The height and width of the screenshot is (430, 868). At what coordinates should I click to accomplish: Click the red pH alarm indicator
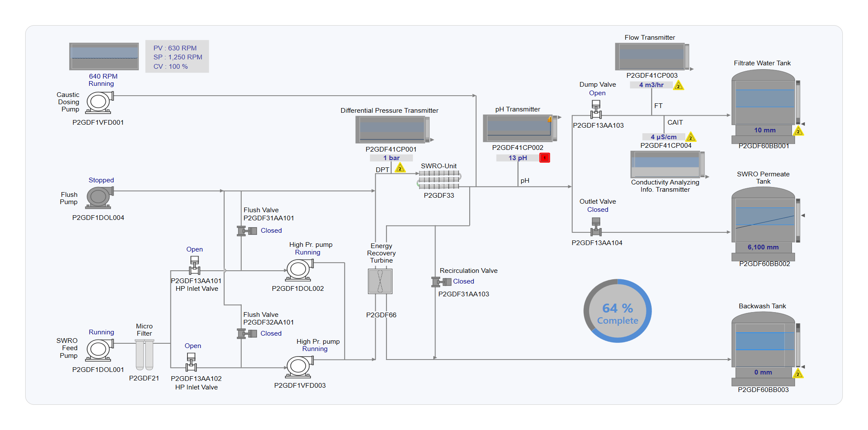coord(544,158)
